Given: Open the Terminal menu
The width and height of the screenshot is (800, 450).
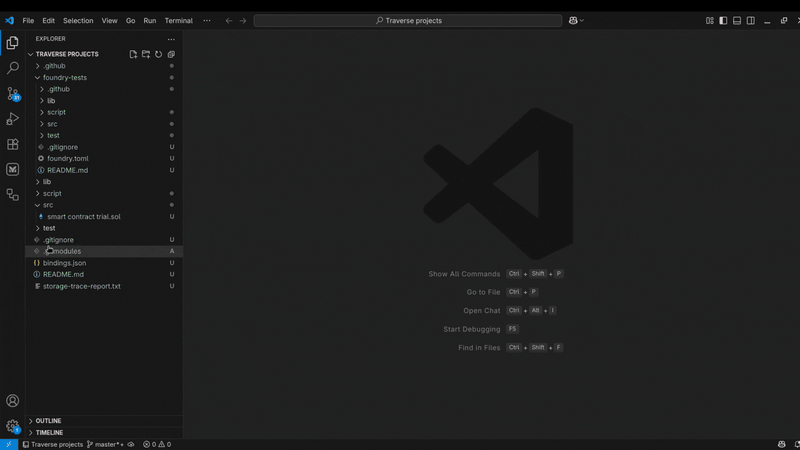Looking at the screenshot, I should tap(179, 20).
